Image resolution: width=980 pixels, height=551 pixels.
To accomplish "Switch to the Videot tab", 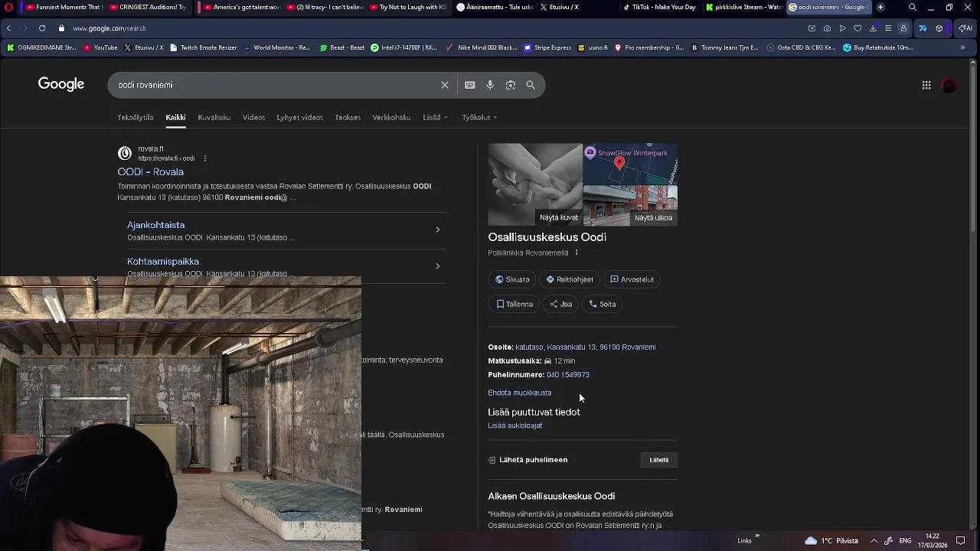I will point(253,117).
